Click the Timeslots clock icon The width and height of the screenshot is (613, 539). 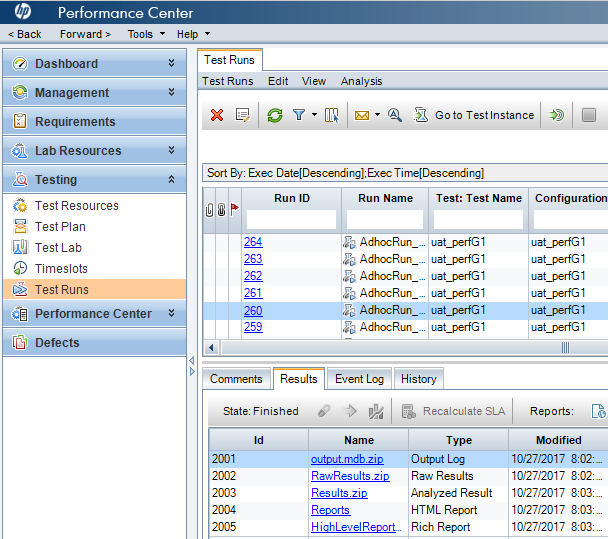pyautogui.click(x=20, y=268)
